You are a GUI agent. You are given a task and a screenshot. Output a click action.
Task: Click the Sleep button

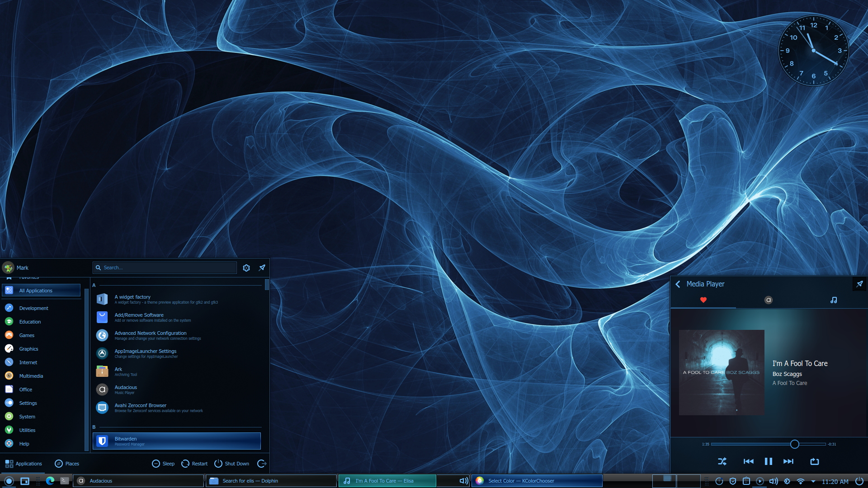(163, 464)
